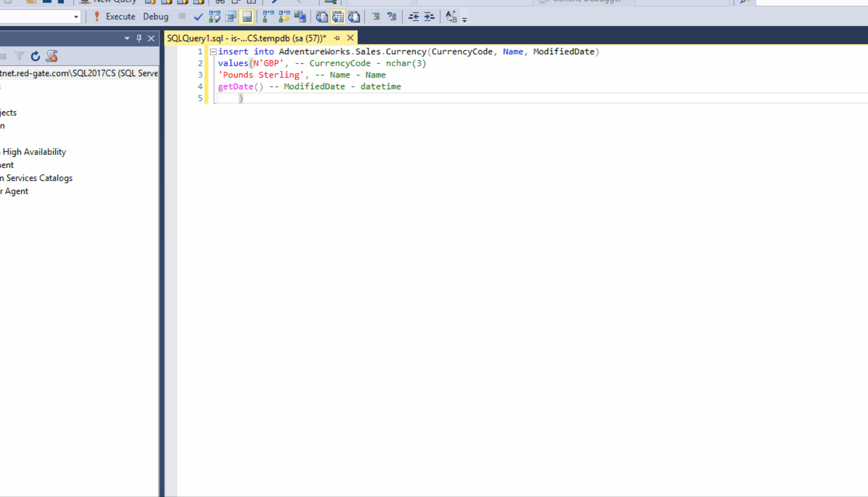Viewport: 868px width, 497px height.
Task: Click Comment out selected lines icon
Action: [x=376, y=17]
